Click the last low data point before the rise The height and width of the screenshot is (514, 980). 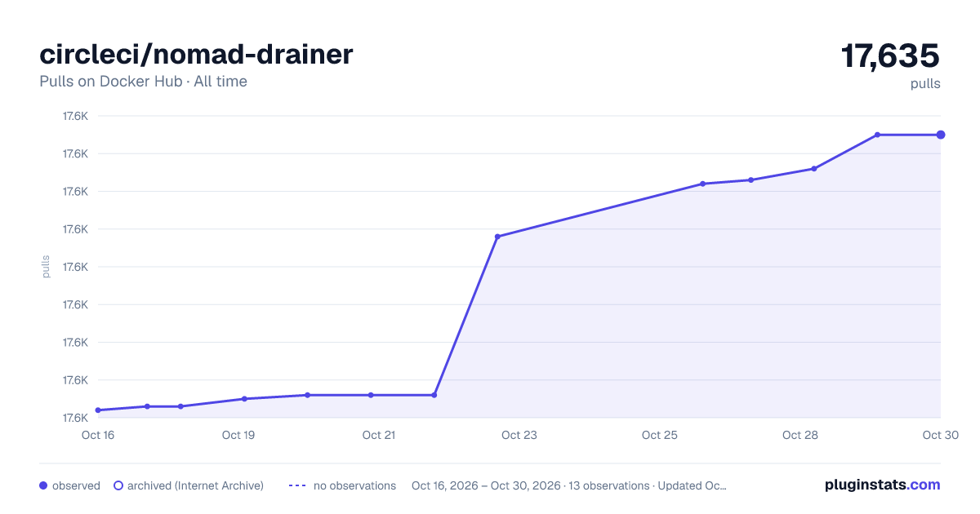point(434,395)
